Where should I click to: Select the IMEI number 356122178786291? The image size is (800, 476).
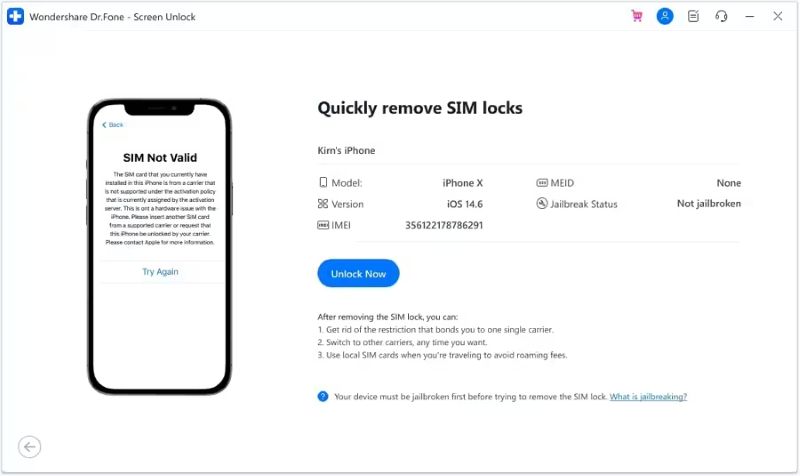[444, 225]
